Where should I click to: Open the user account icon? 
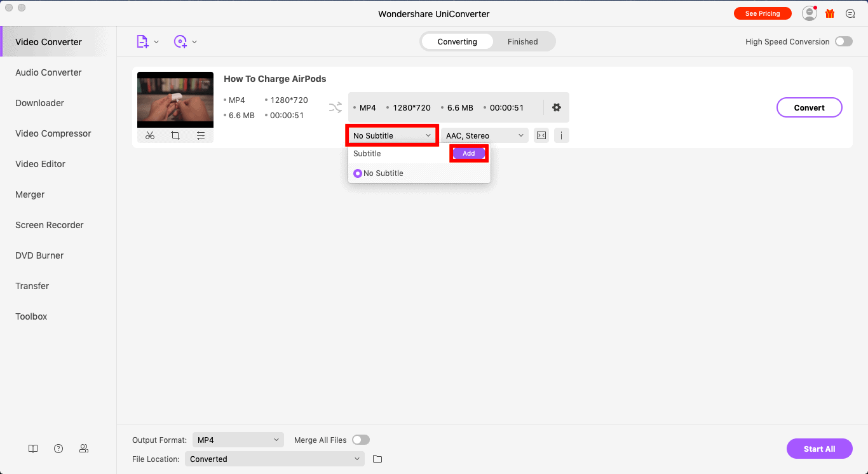(x=809, y=13)
